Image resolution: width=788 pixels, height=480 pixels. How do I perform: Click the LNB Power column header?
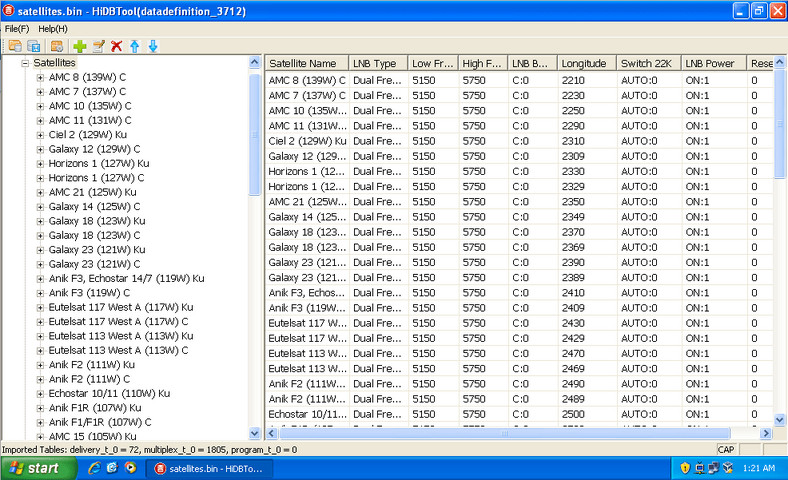coord(714,63)
